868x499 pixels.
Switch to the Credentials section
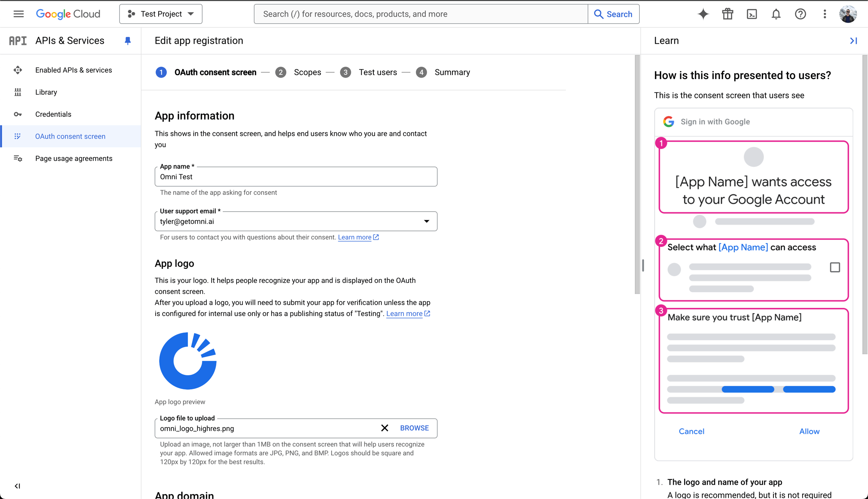pos(53,114)
